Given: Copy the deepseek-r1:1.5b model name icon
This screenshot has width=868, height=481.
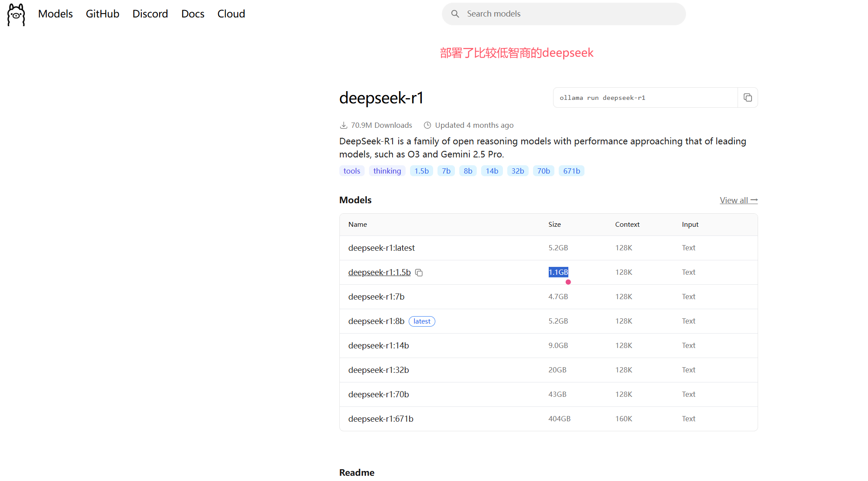Looking at the screenshot, I should click(x=419, y=273).
